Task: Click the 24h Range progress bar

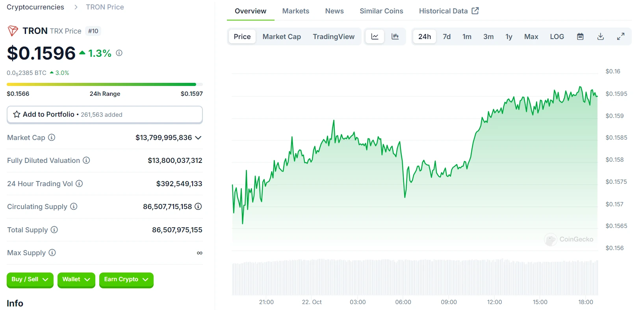Action: [x=105, y=84]
